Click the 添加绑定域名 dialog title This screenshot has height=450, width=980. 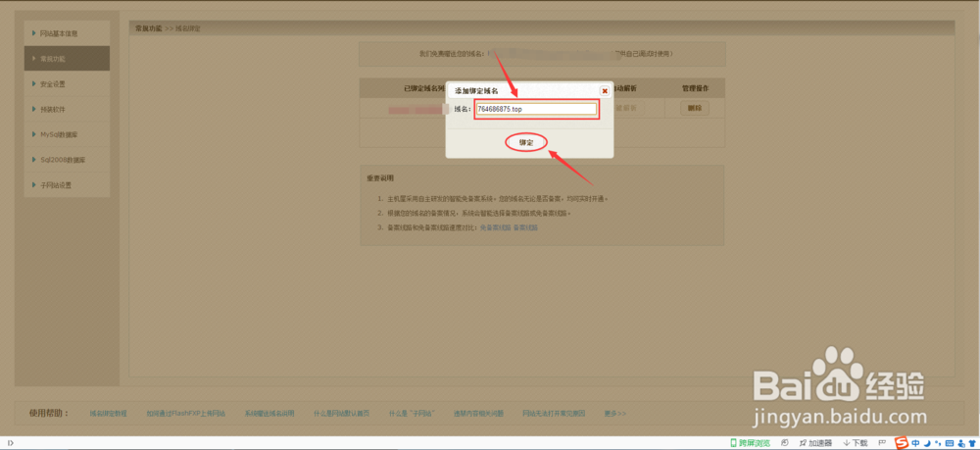click(476, 90)
